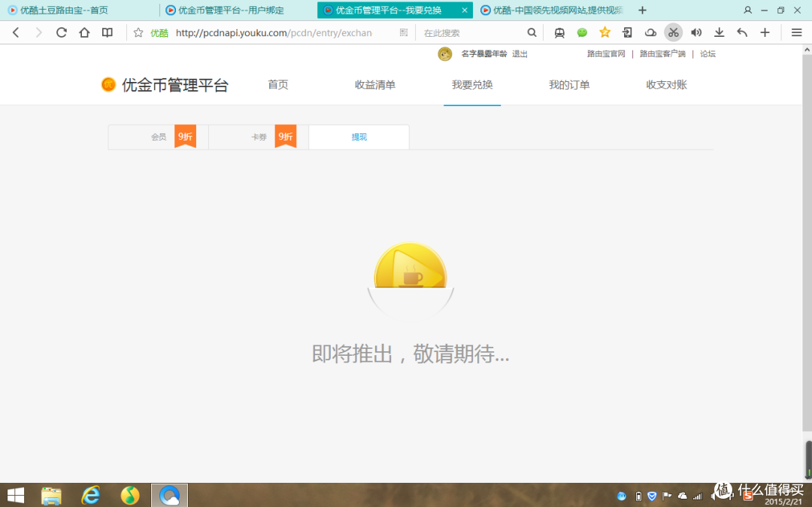Open the Windows Start button
This screenshot has height=507, width=812.
tap(16, 496)
